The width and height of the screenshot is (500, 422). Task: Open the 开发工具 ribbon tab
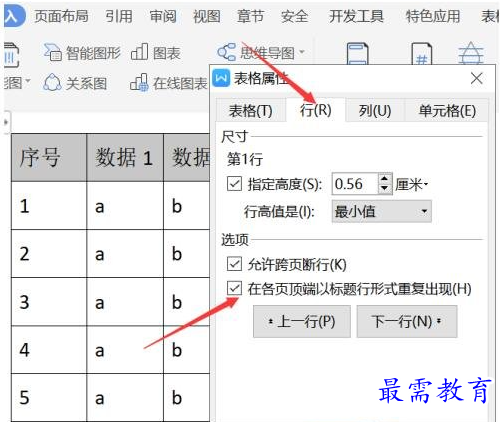(x=356, y=16)
